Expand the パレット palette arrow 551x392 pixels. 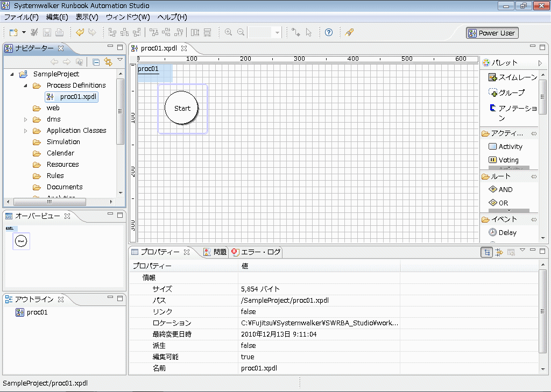coord(540,63)
